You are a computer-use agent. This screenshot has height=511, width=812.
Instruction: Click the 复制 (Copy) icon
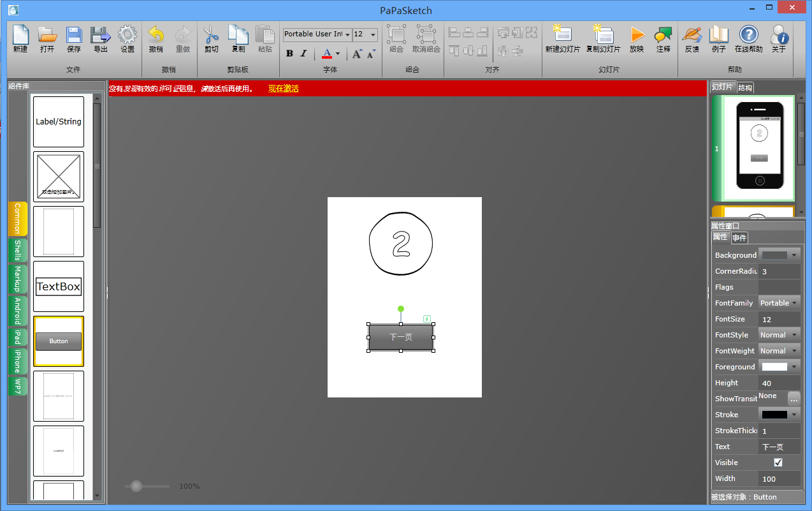point(238,35)
